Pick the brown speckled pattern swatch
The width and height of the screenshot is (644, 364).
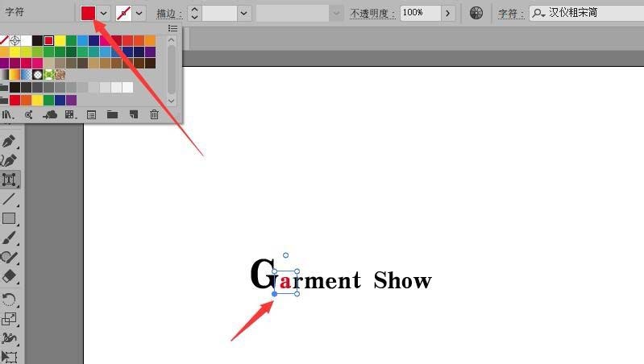coord(60,74)
